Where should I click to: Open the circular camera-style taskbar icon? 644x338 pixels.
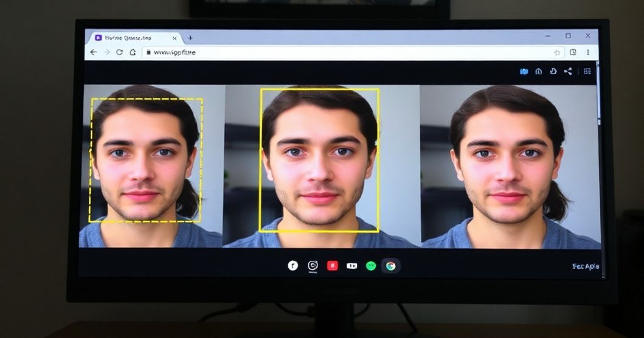313,266
